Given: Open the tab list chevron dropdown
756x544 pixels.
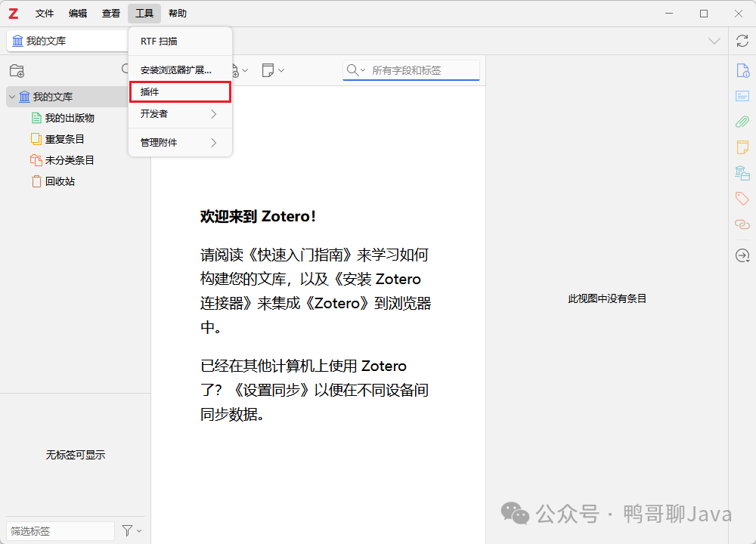Looking at the screenshot, I should pyautogui.click(x=714, y=41).
